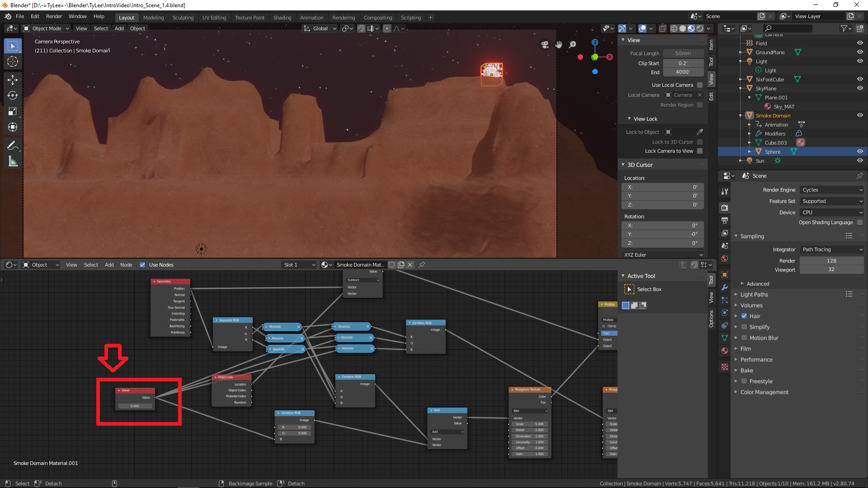The height and width of the screenshot is (488, 868).
Task: Click the outliner search field
Action: (x=787, y=28)
